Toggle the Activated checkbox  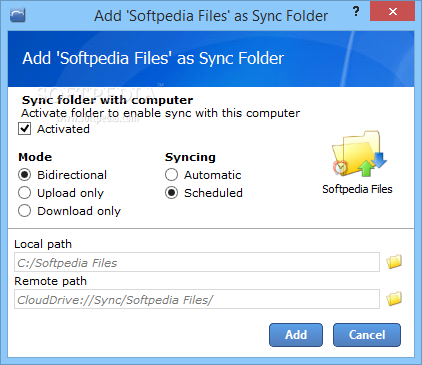point(25,129)
